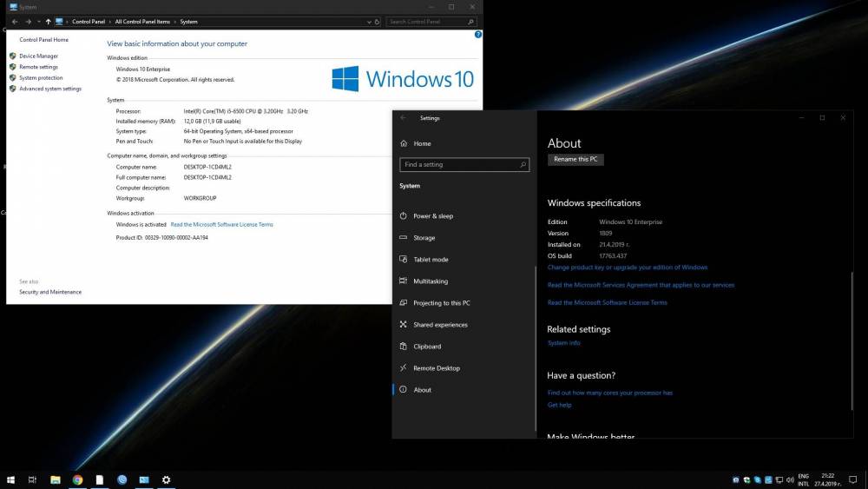The image size is (868, 489).
Task: Click the network tray icon
Action: [779, 480]
